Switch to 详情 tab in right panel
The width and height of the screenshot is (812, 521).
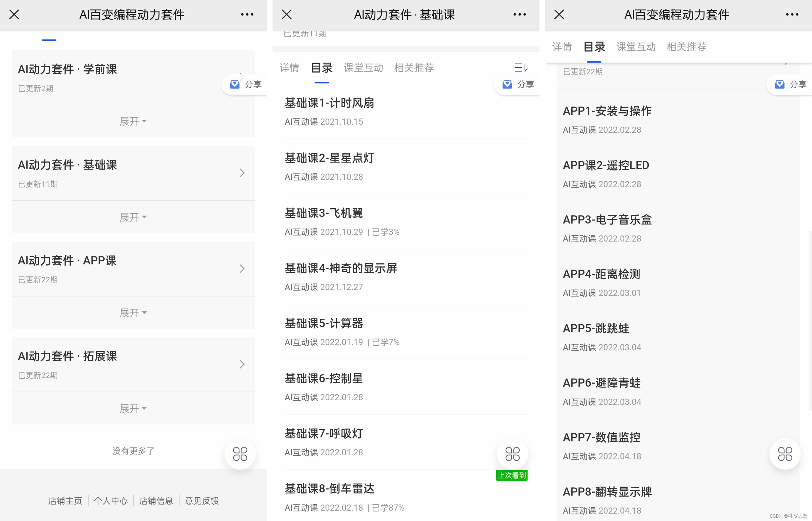point(562,47)
